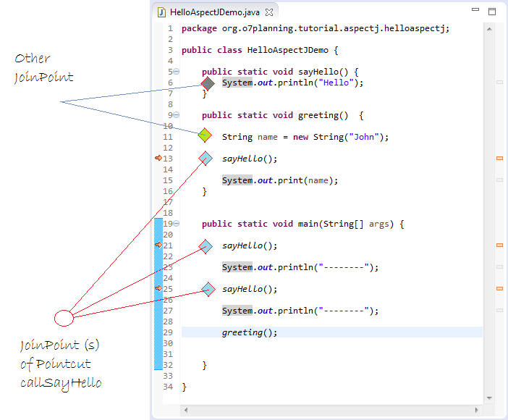
Task: Click the horizontal scrollbar left arrow
Action: pos(186,410)
